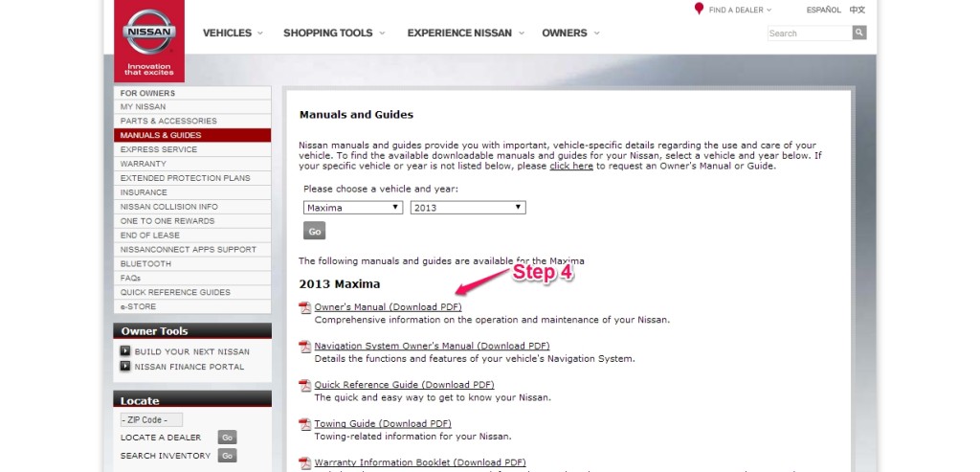Click the Search input field
The width and height of the screenshot is (980, 472).
tap(810, 34)
